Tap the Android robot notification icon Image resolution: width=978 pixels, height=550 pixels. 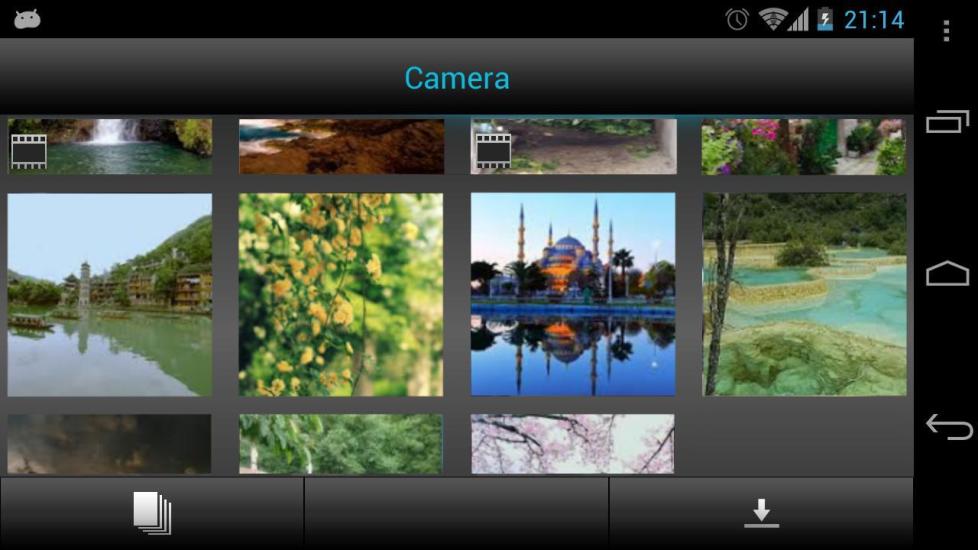pos(27,19)
